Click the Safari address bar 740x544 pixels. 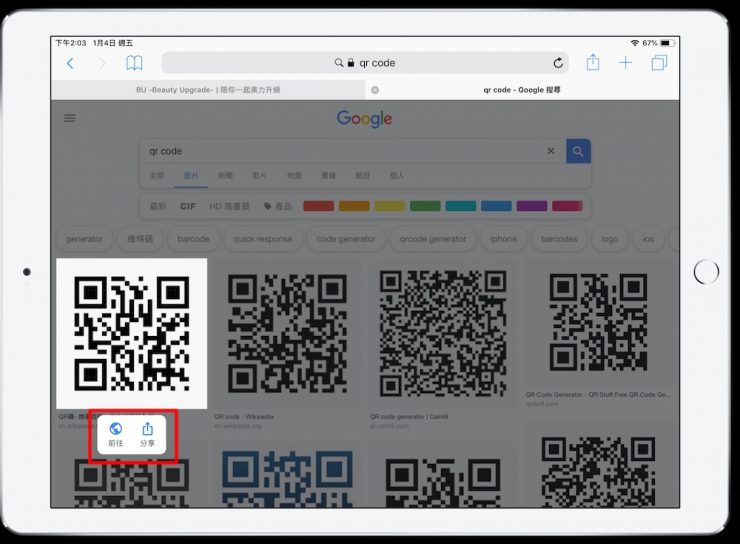click(x=365, y=63)
